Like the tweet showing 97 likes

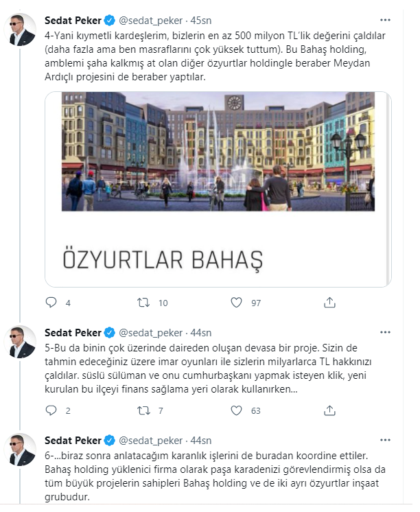[237, 303]
